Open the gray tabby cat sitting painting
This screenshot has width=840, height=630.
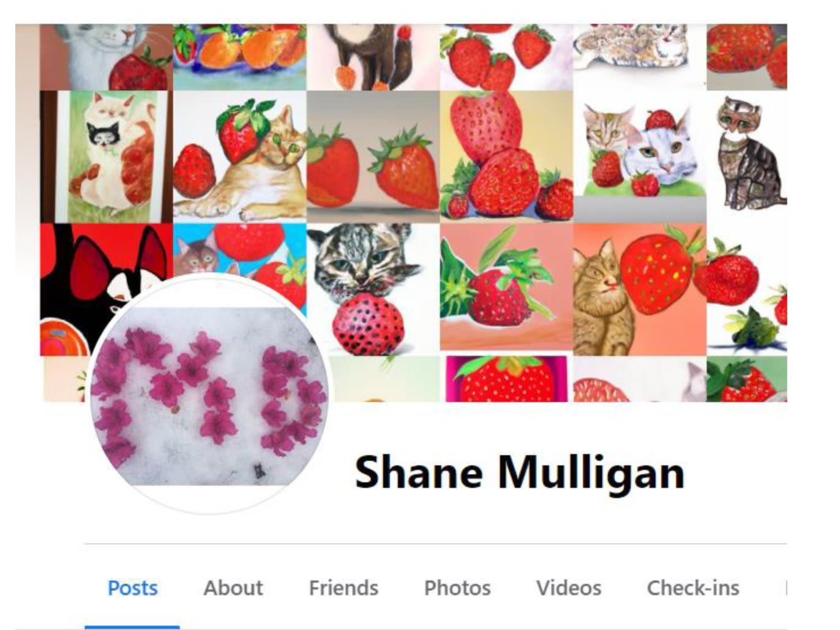(x=747, y=157)
